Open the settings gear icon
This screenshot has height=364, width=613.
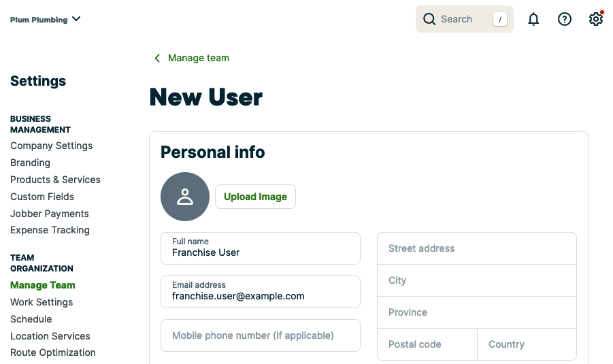[x=596, y=19]
